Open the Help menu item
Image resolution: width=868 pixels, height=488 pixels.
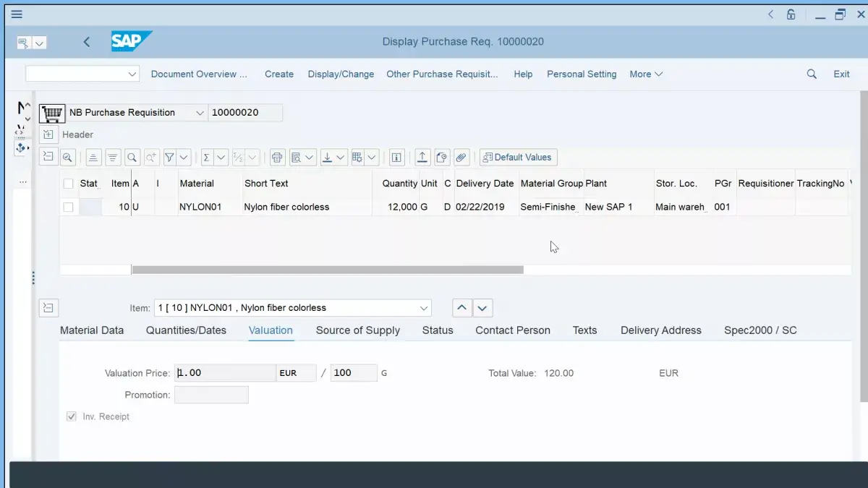(523, 74)
